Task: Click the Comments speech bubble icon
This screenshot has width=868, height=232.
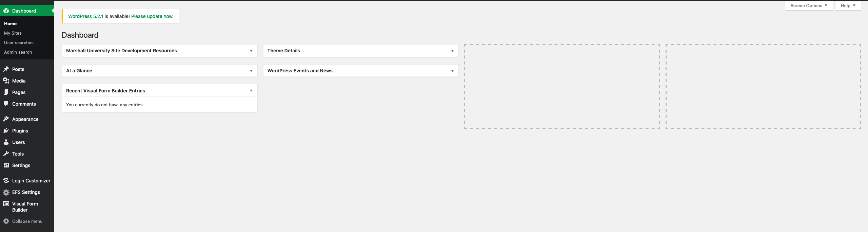Action: click(6, 104)
